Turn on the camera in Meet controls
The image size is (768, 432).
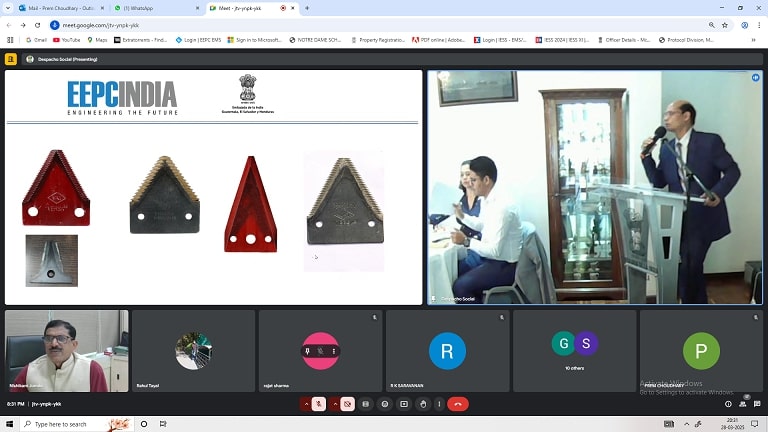click(x=347, y=404)
